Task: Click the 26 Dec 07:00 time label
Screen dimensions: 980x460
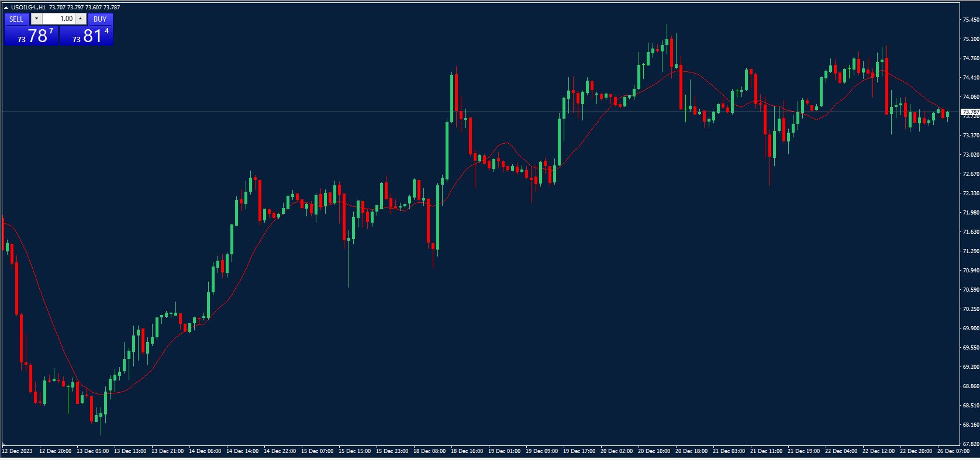Action: 953,451
